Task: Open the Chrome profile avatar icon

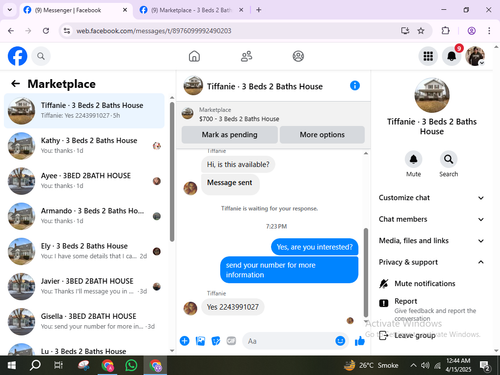Action: click(x=471, y=31)
